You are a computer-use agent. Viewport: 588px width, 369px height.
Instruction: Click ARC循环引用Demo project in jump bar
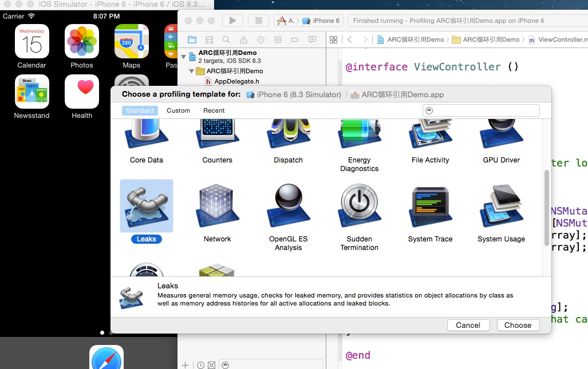[x=411, y=39]
